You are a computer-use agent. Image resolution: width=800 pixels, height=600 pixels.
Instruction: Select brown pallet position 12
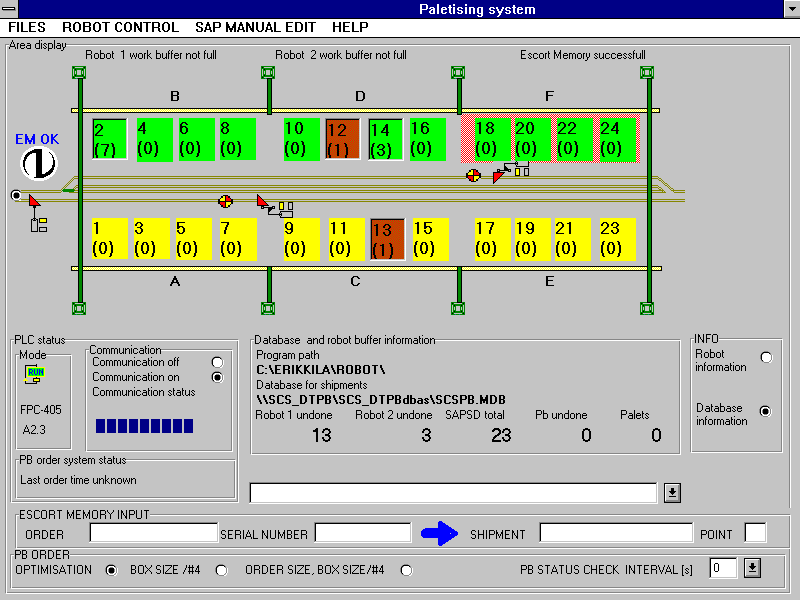pyautogui.click(x=342, y=139)
